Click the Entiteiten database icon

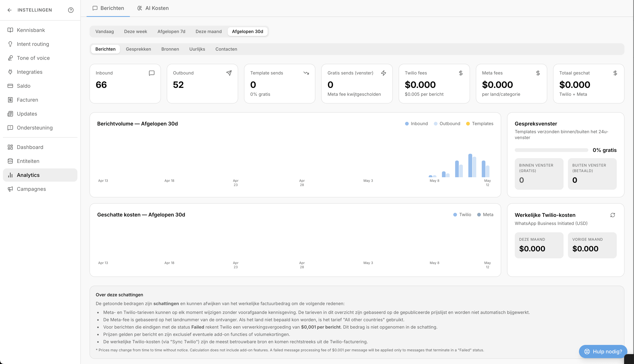[10, 161]
